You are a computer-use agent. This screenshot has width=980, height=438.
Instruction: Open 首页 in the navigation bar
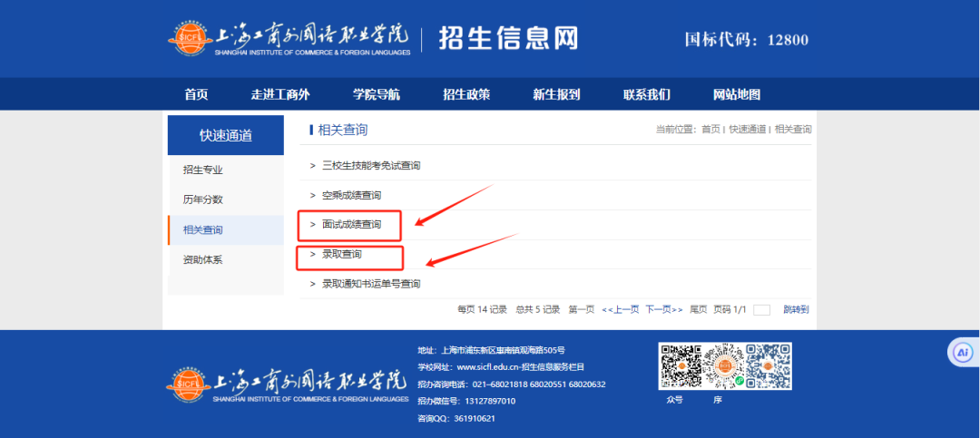[196, 95]
